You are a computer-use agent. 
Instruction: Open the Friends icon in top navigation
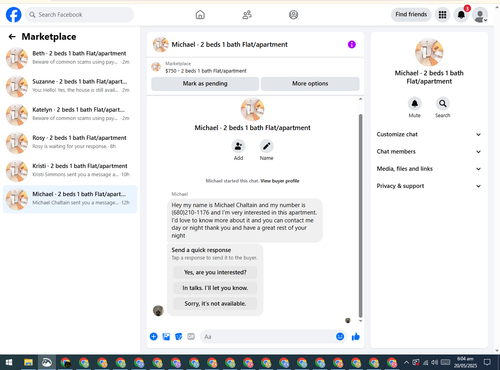point(247,15)
